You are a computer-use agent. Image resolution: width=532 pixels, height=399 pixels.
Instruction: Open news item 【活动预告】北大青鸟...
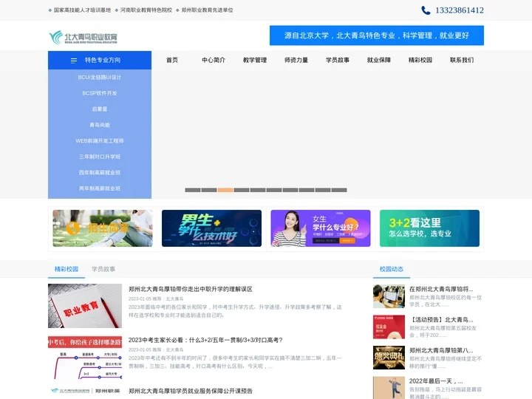pyautogui.click(x=441, y=320)
